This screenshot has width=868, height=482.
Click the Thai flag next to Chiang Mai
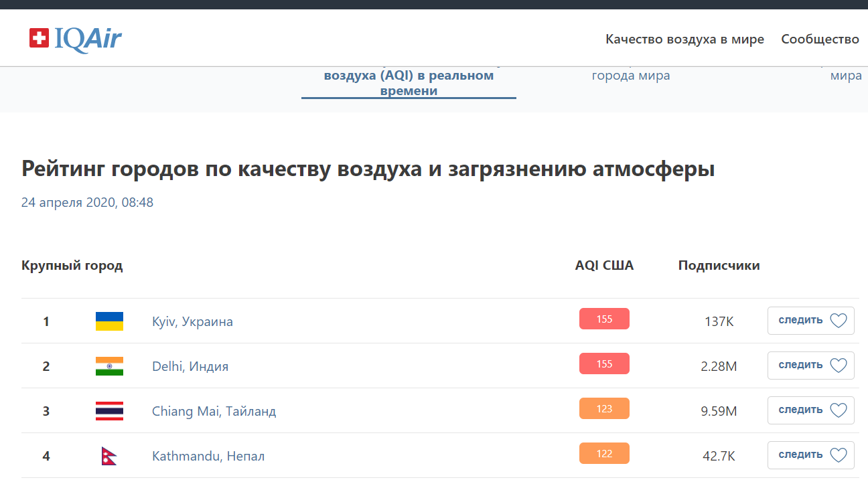click(x=110, y=410)
